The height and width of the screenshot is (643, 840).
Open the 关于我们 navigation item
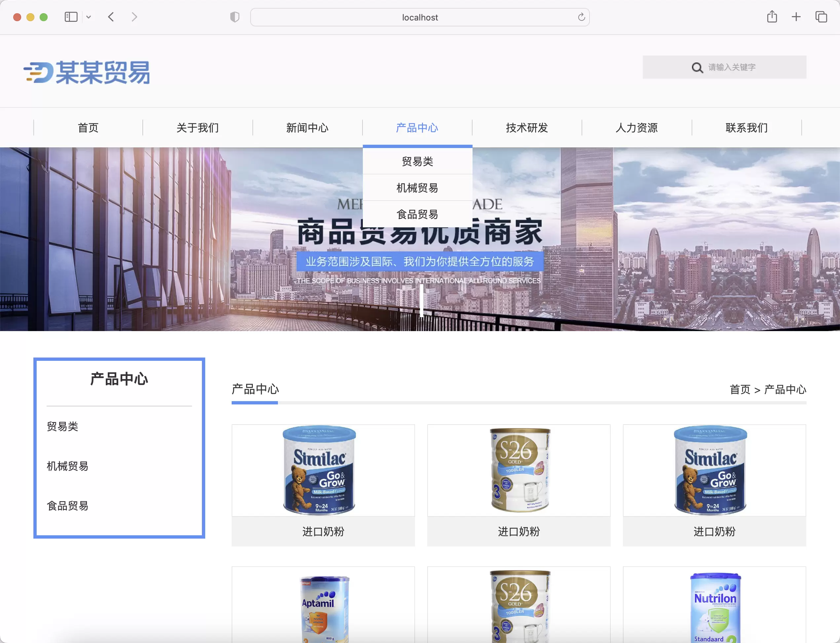pyautogui.click(x=198, y=128)
